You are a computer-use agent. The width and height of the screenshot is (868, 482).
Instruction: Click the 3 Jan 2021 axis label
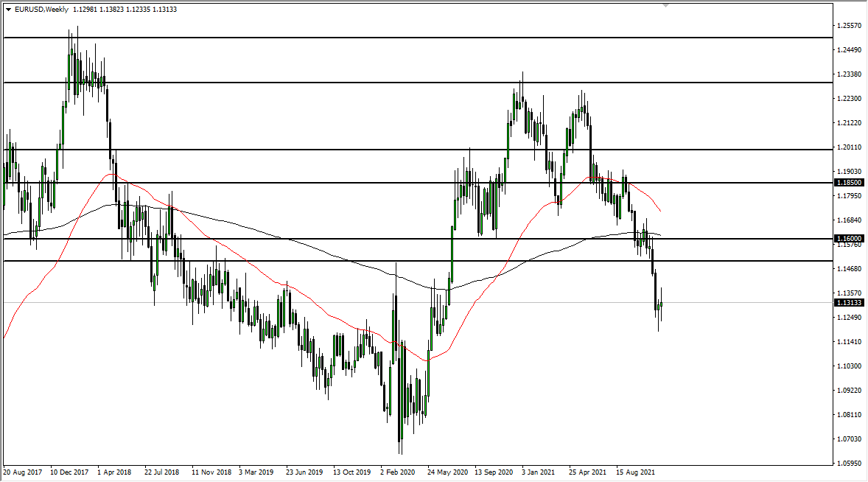point(539,472)
